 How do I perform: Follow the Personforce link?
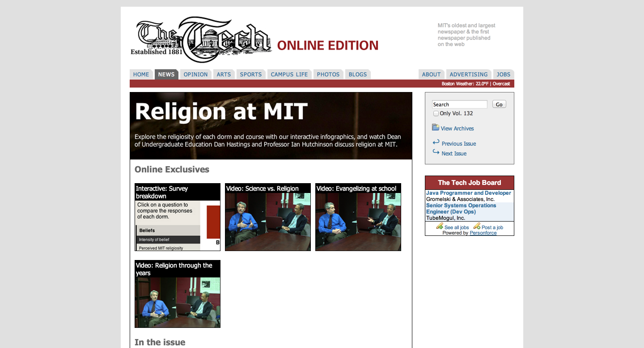point(483,233)
